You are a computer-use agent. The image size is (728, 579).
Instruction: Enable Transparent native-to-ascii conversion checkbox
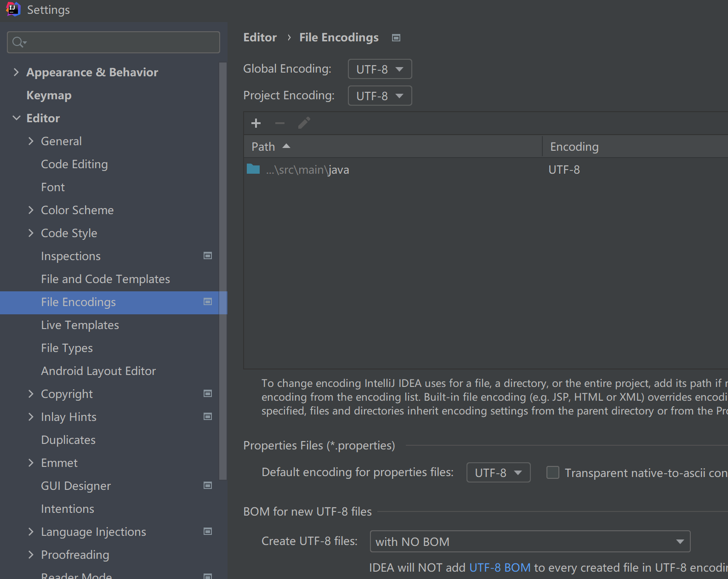[x=553, y=472]
